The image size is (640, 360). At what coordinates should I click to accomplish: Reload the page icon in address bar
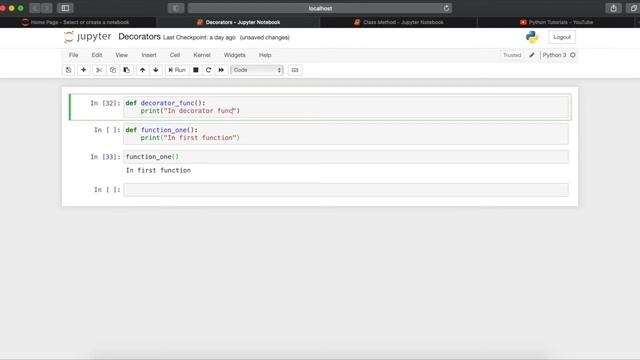[x=446, y=8]
